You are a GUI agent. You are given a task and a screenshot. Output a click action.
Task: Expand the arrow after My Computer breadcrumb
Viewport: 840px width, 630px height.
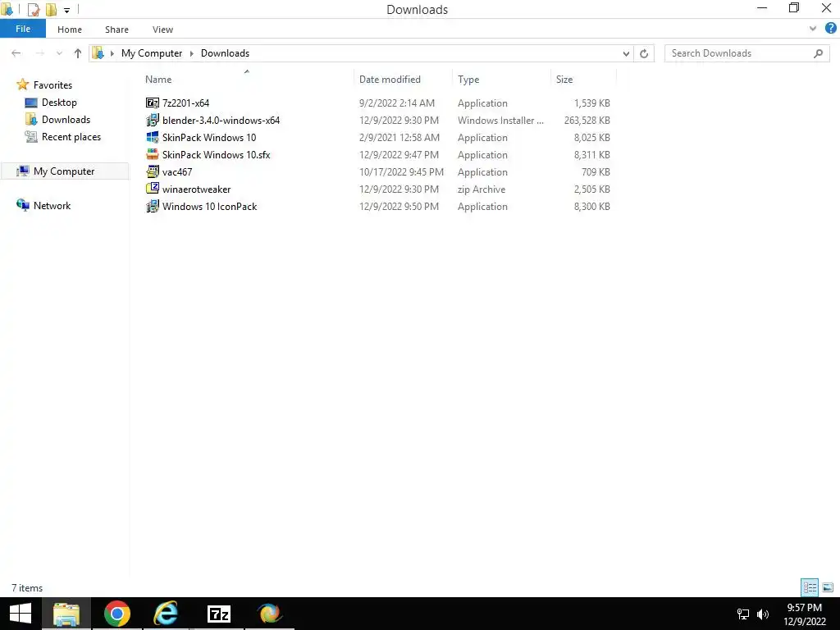coord(192,53)
